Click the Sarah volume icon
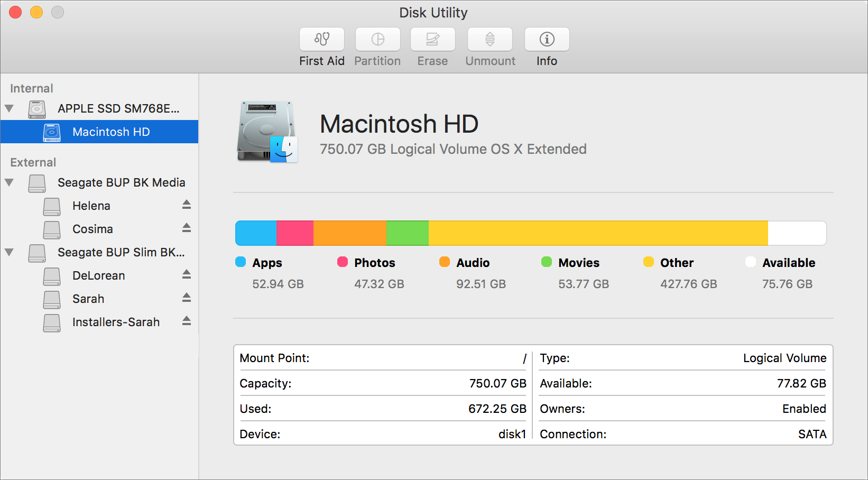868x480 pixels. [x=52, y=299]
